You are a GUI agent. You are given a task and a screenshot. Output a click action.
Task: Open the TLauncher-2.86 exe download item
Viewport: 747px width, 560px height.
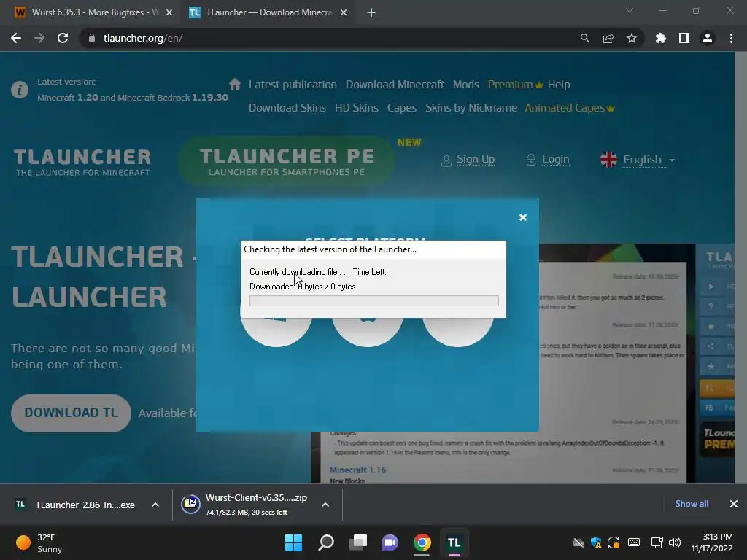[x=75, y=505]
